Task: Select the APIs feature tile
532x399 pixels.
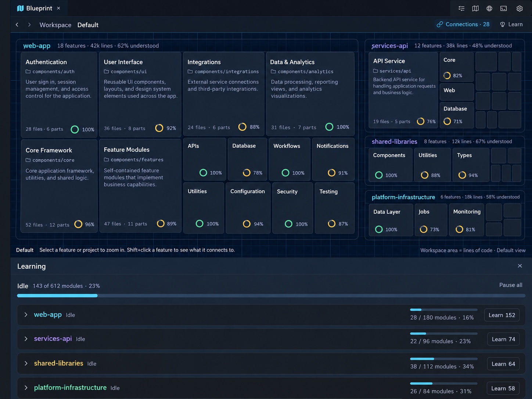Action: click(x=205, y=159)
